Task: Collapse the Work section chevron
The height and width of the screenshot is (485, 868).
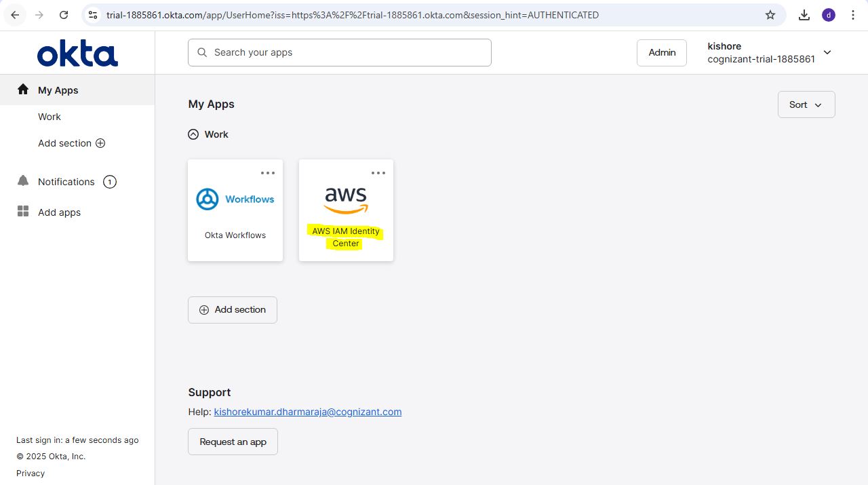Action: click(x=193, y=134)
